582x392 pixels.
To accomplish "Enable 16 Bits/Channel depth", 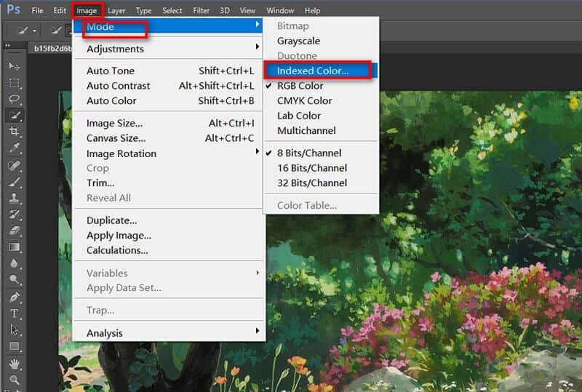I will pyautogui.click(x=312, y=168).
